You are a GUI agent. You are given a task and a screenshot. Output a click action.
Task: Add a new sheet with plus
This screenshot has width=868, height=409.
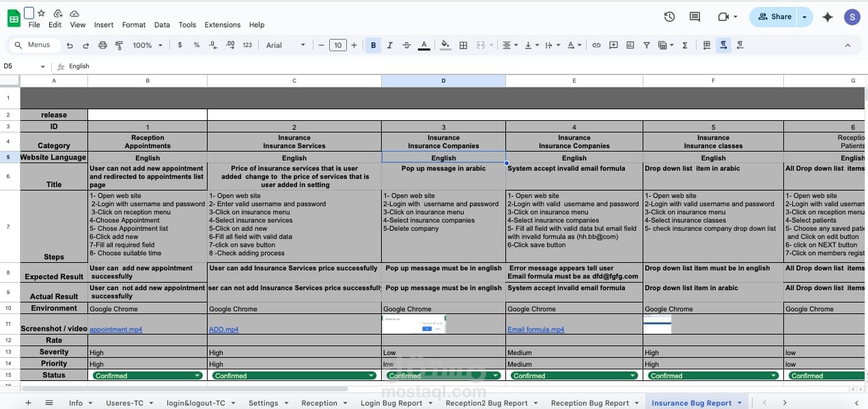pos(28,403)
